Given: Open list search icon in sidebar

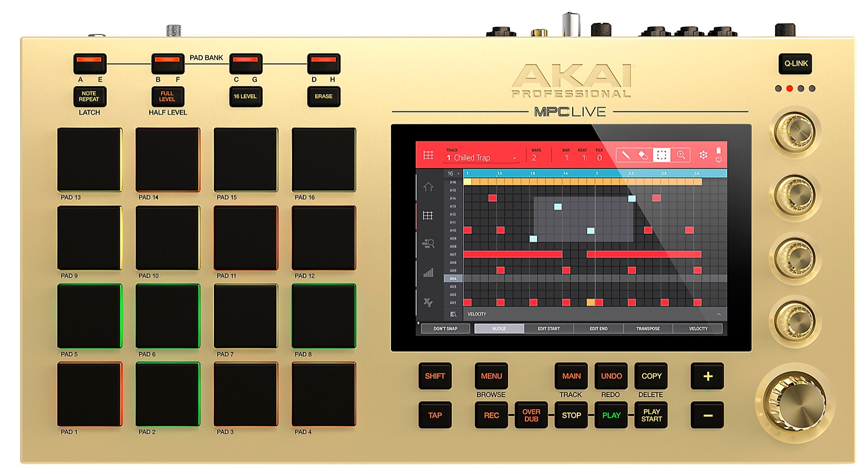Looking at the screenshot, I should pos(428,243).
